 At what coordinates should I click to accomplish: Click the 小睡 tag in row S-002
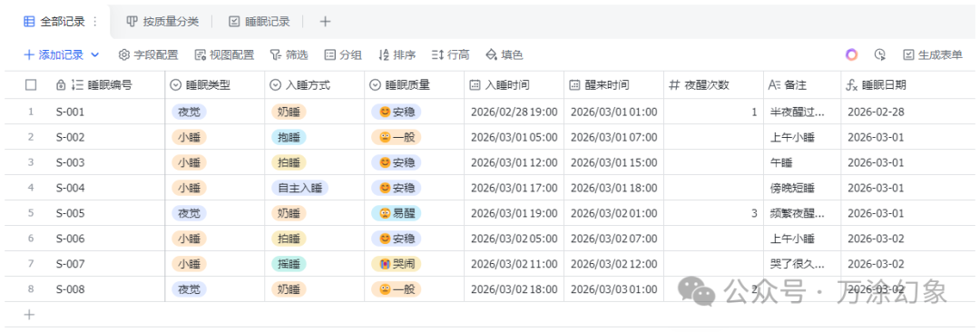coord(189,137)
